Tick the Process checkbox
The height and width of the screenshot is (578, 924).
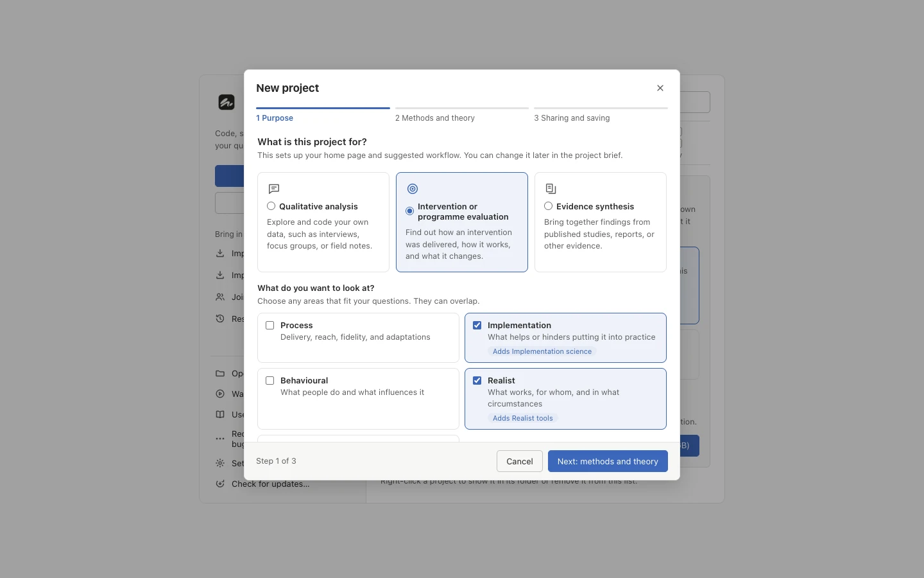point(270,326)
